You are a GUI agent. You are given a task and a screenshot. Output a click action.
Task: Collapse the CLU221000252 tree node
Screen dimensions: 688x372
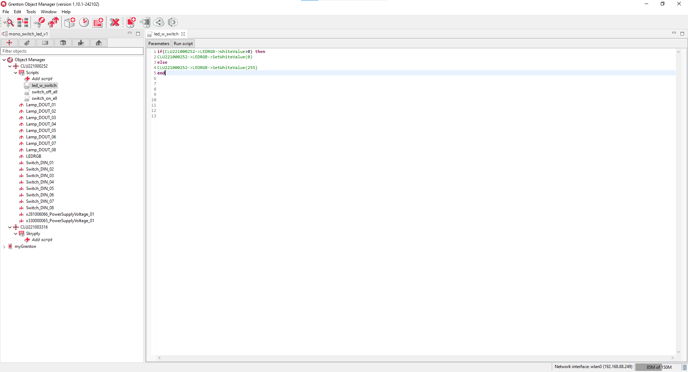10,66
